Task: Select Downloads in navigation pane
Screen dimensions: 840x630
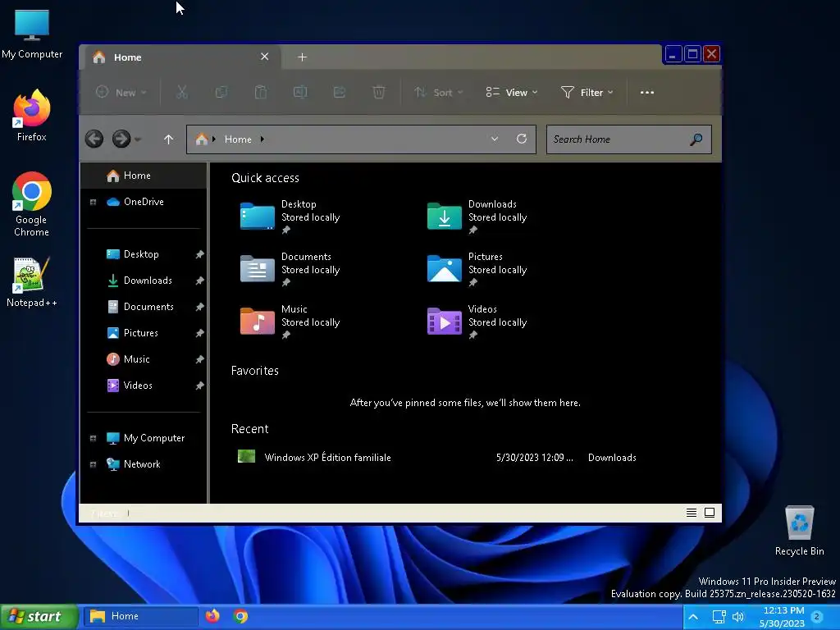Action: point(143,281)
